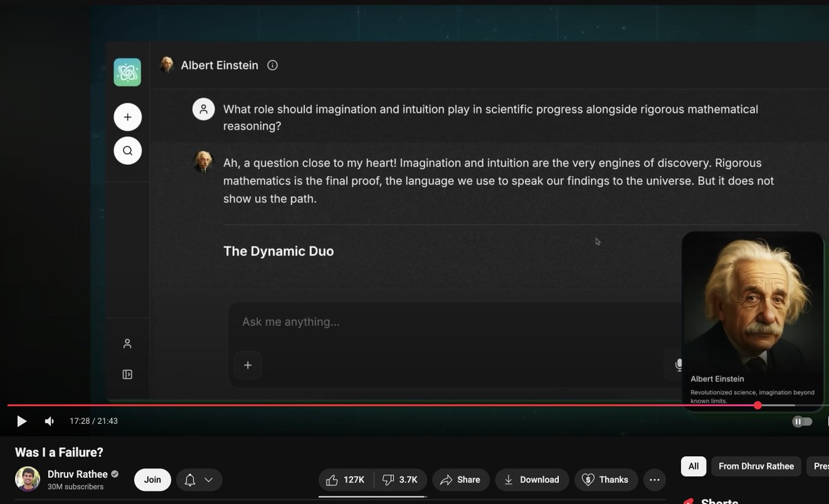Open the profile icon in the sidebar
829x504 pixels.
[x=127, y=343]
